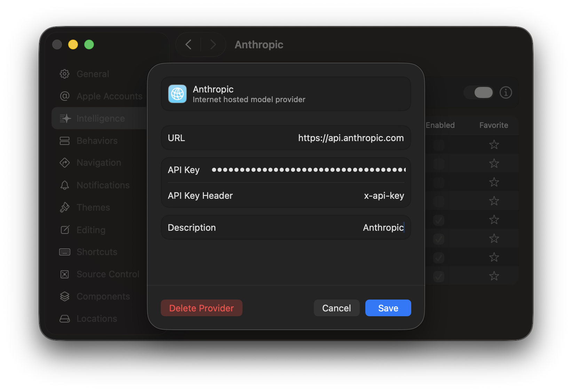
Task: Select the Shortcuts keyboard icon
Action: coord(65,252)
